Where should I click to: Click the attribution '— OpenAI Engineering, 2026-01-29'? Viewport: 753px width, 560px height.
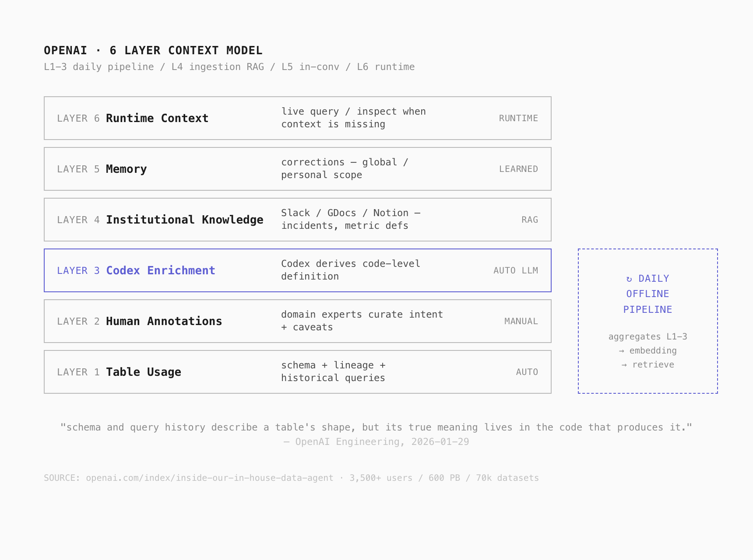(376, 442)
